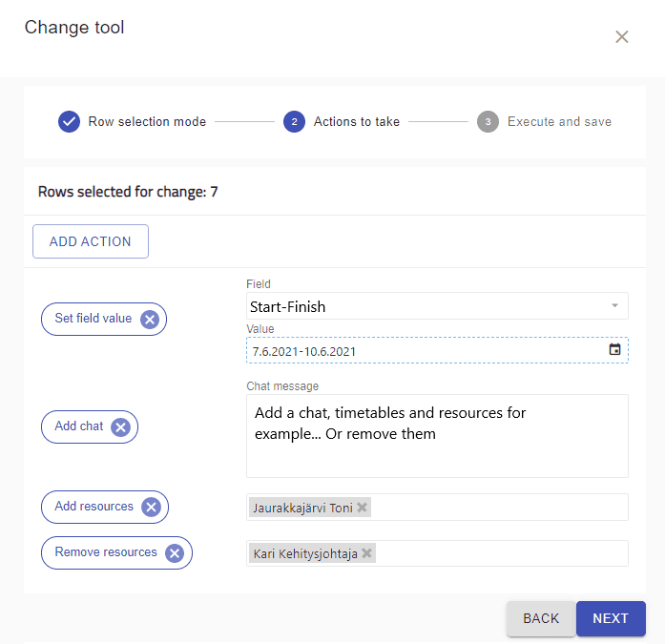Image resolution: width=665 pixels, height=644 pixels.
Task: Delete the Remove resources action
Action: (175, 552)
